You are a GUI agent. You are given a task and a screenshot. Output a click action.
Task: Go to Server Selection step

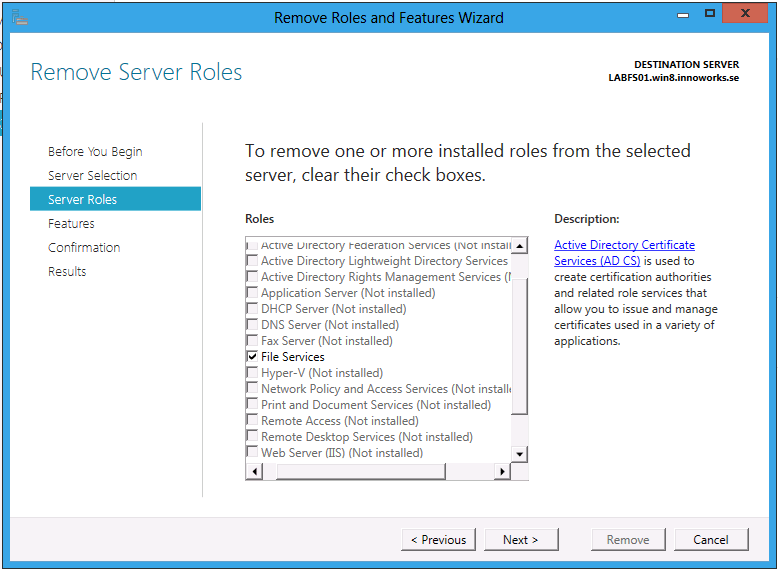92,176
